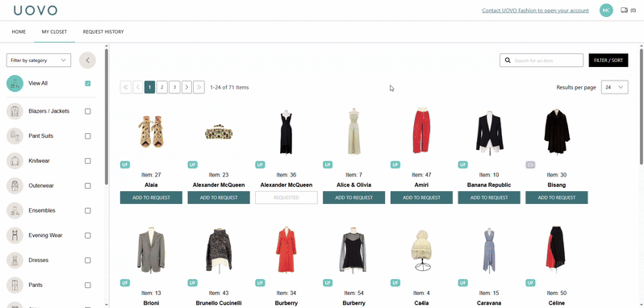
Task: Add Bisang item 30 to request
Action: coord(557,198)
